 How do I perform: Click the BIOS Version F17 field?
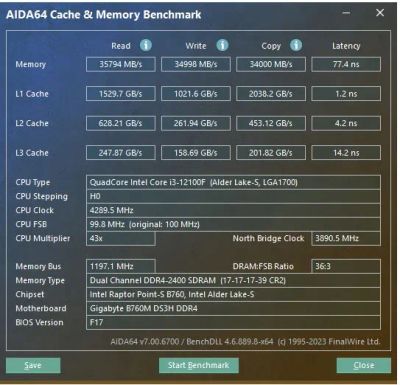pos(233,322)
